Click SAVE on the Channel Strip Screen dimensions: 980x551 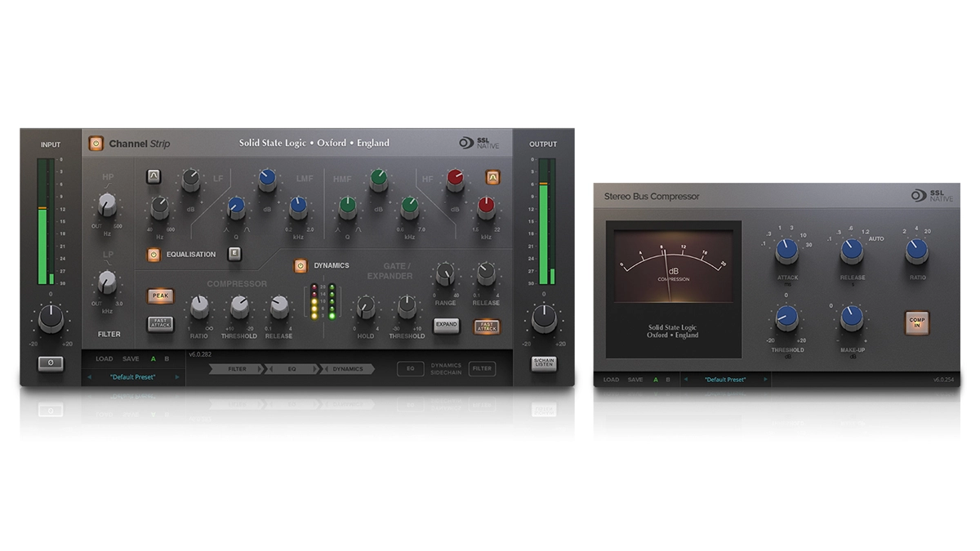click(x=131, y=358)
